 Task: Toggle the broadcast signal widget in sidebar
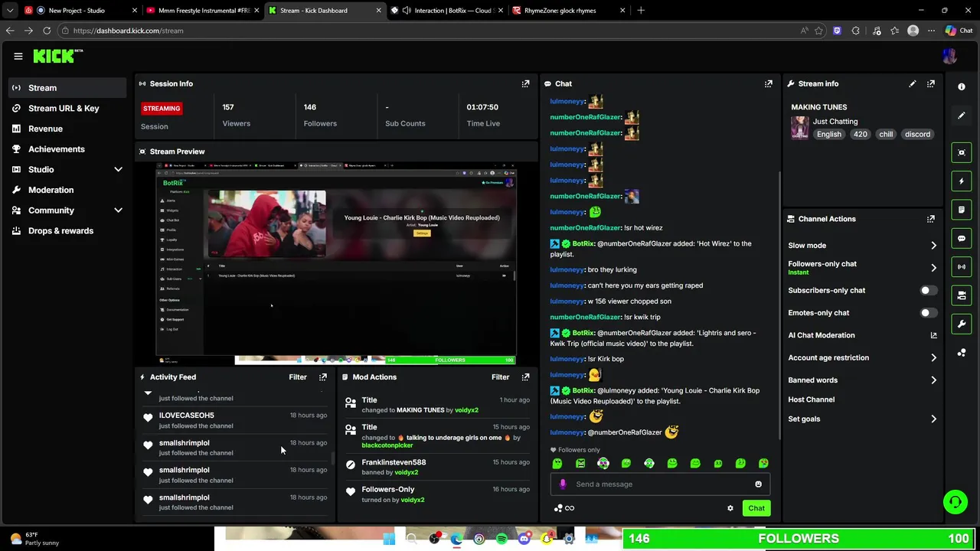tap(962, 266)
